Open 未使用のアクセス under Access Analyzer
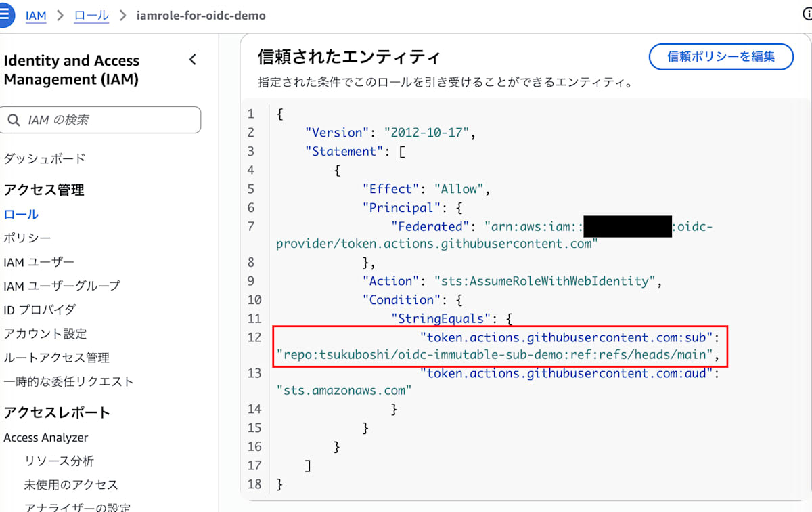 pos(71,485)
